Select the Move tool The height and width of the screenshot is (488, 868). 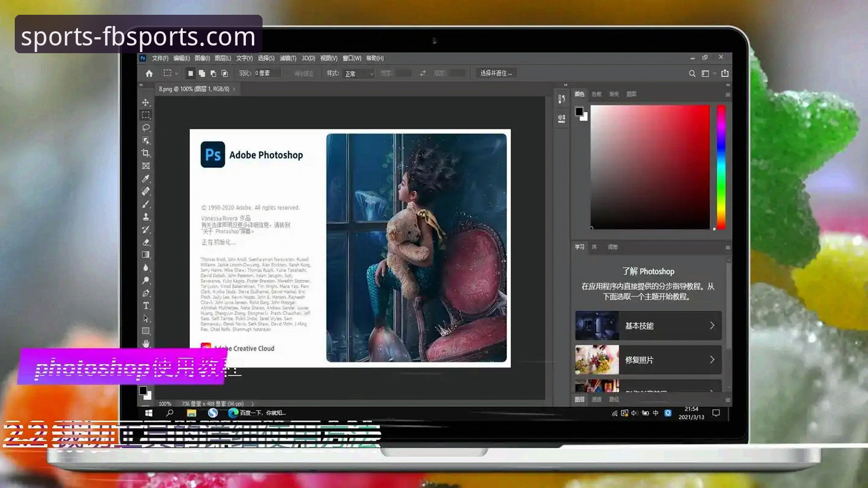point(146,102)
